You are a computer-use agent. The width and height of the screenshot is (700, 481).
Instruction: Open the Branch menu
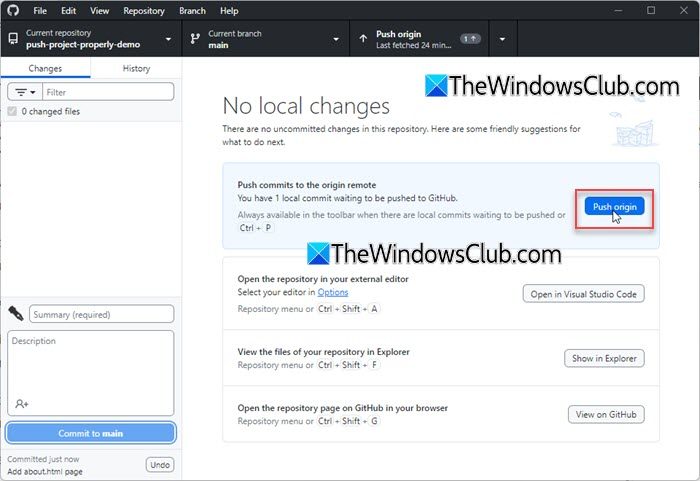pyautogui.click(x=192, y=11)
